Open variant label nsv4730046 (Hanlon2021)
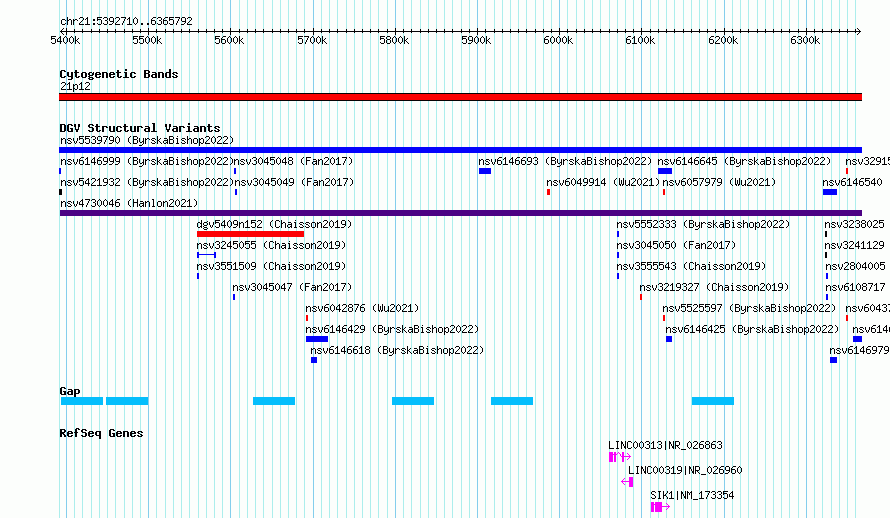Viewport: 890px width, 518px height. point(129,203)
